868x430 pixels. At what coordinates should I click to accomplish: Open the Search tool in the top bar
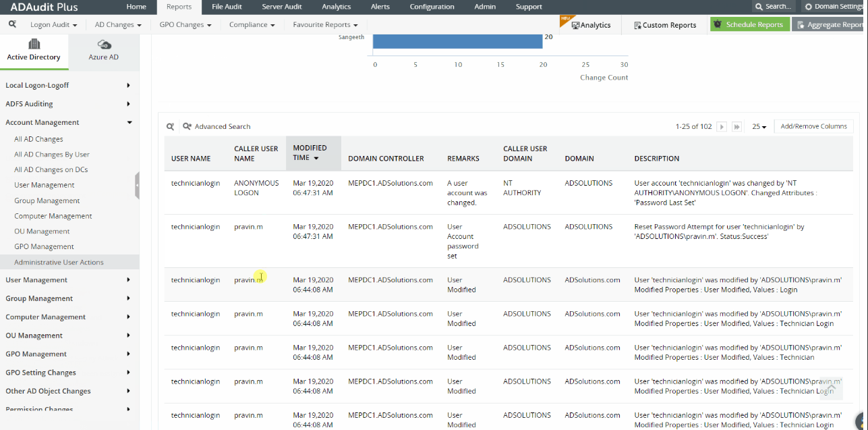pos(772,7)
